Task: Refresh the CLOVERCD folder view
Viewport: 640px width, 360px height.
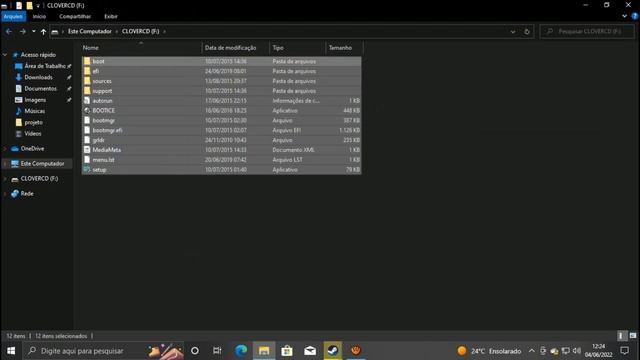Action: [527, 31]
